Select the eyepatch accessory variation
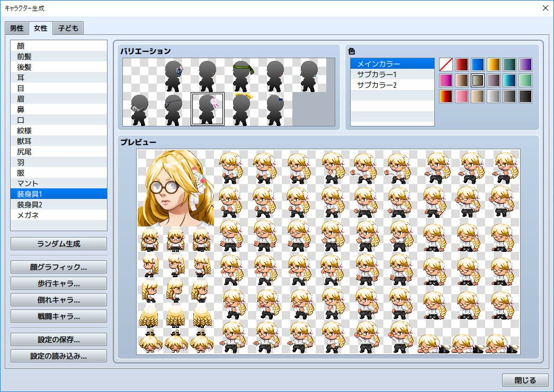Viewport: 554px width, 392px height. 174,108
